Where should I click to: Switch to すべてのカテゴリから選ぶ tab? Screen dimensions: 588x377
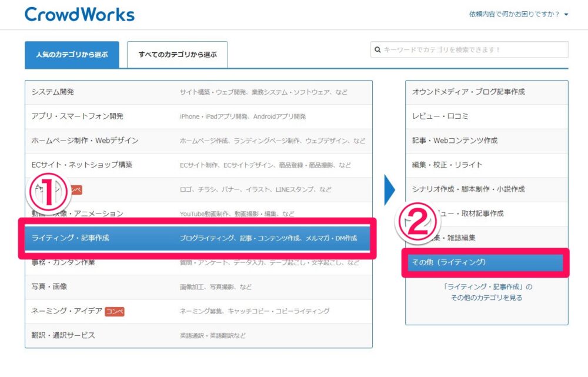(178, 55)
